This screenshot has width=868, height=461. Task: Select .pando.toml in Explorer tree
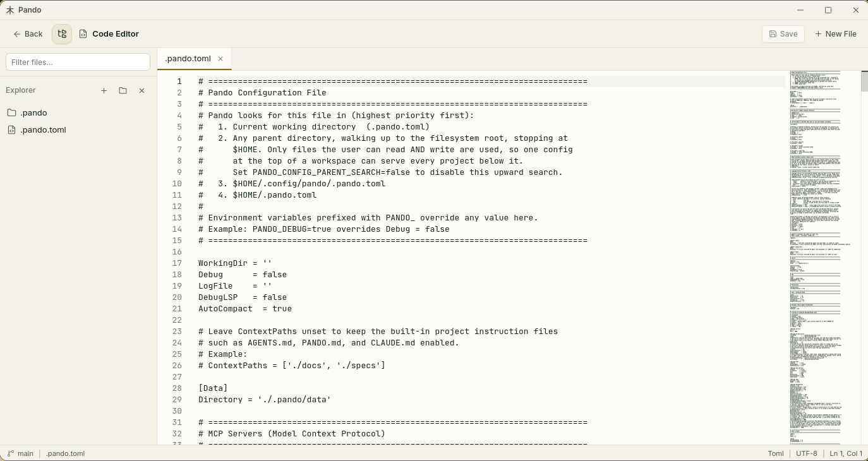tap(78, 129)
